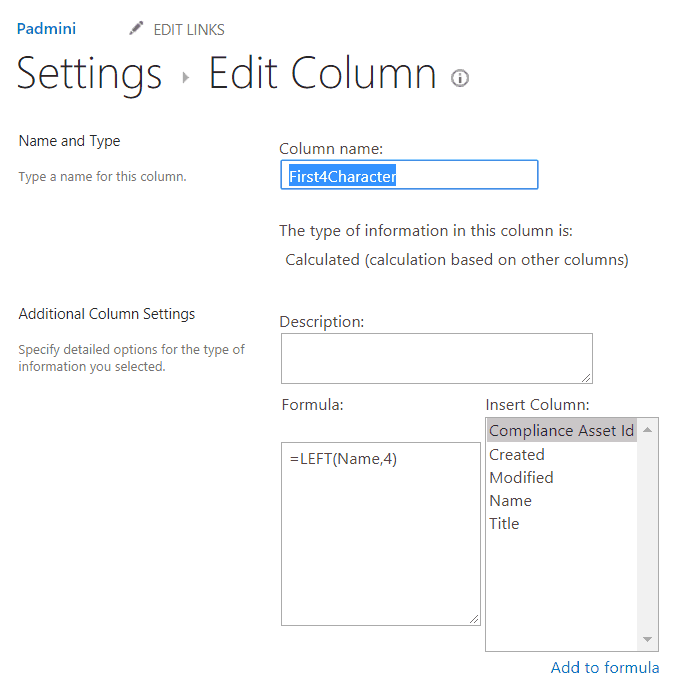Click the EDIT LINKS pencil icon
The height and width of the screenshot is (677, 694).
point(136,28)
